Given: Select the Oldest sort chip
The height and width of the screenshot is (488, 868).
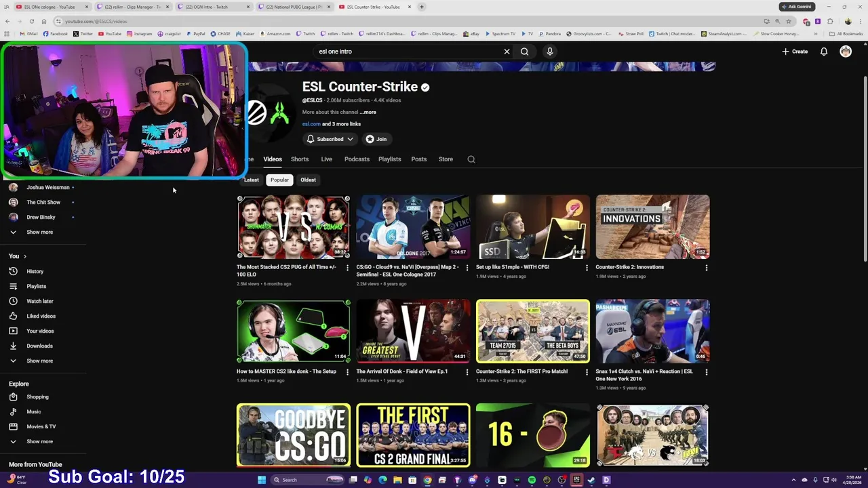Looking at the screenshot, I should coord(308,180).
